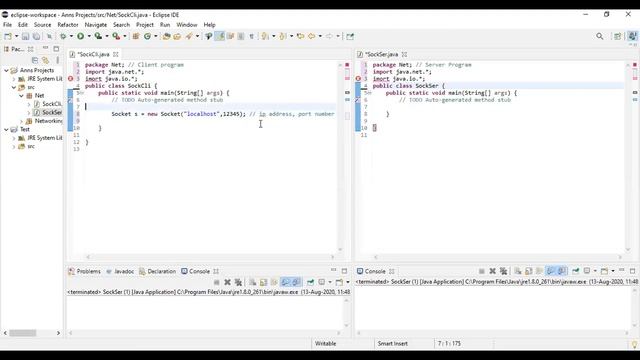
Task: Click the Open Task toolbar icon
Action: click(177, 36)
